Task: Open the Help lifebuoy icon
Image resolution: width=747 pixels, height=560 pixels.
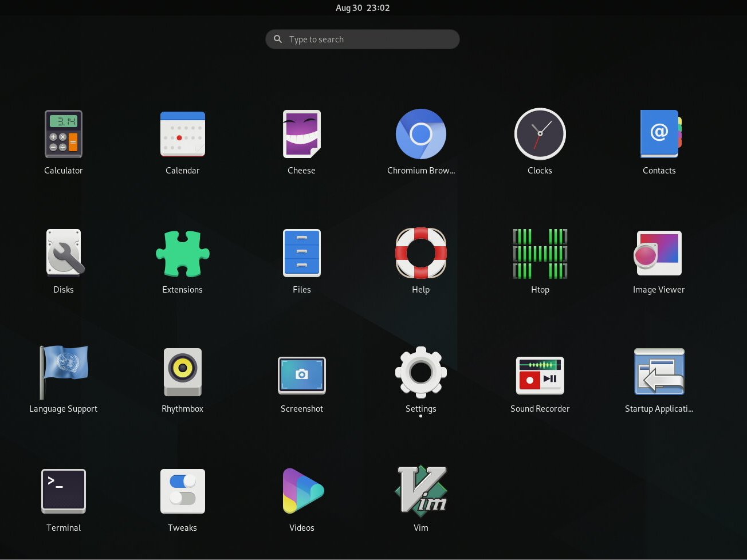Action: click(x=421, y=253)
